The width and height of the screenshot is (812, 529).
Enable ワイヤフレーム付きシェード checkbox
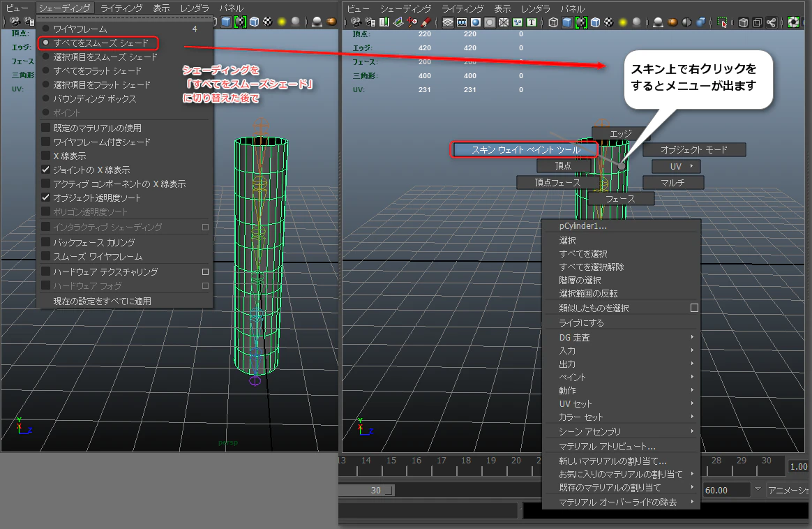(45, 142)
